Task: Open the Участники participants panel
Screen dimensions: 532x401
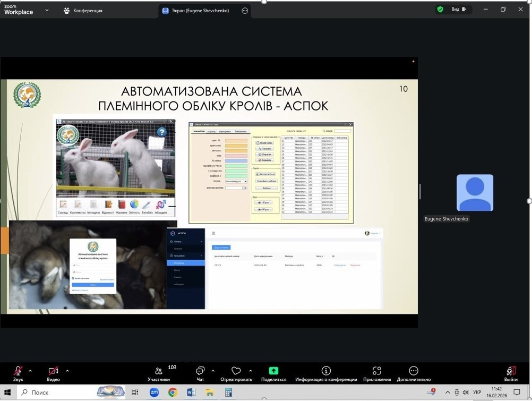Action: [x=159, y=371]
